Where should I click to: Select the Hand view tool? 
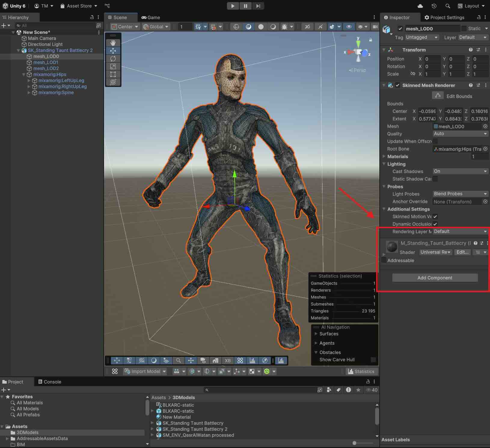[113, 43]
